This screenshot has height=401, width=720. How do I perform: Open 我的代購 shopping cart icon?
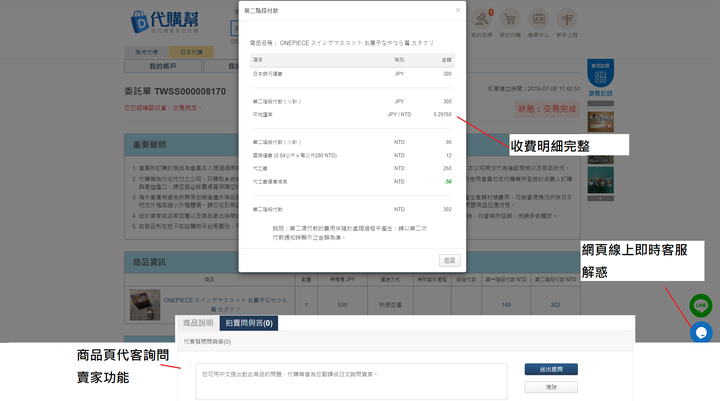(x=510, y=19)
